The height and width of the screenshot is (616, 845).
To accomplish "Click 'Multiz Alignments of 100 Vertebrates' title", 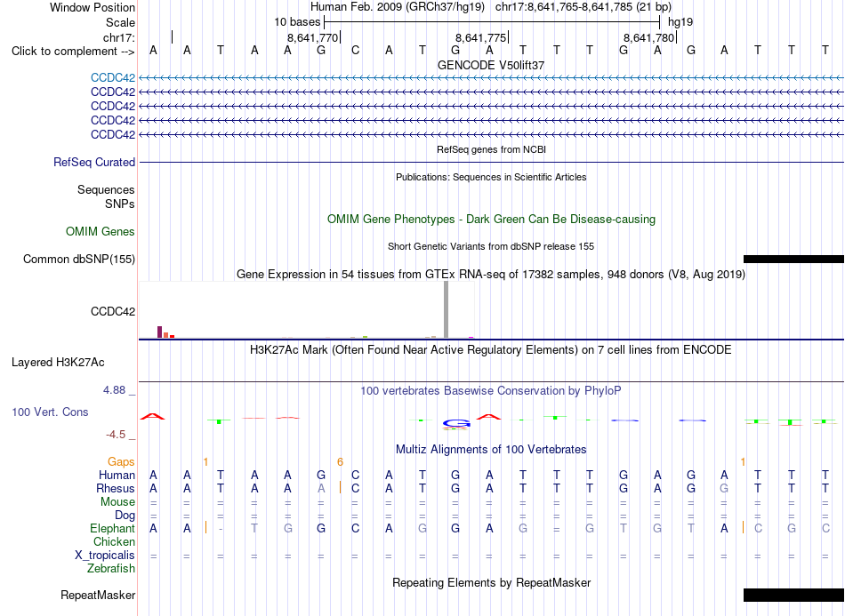I will pyautogui.click(x=491, y=449).
